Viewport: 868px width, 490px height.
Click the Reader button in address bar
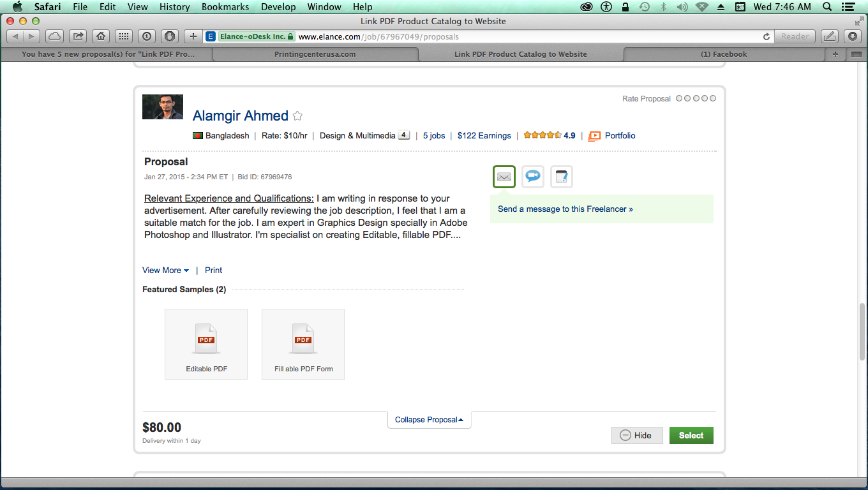[795, 36]
